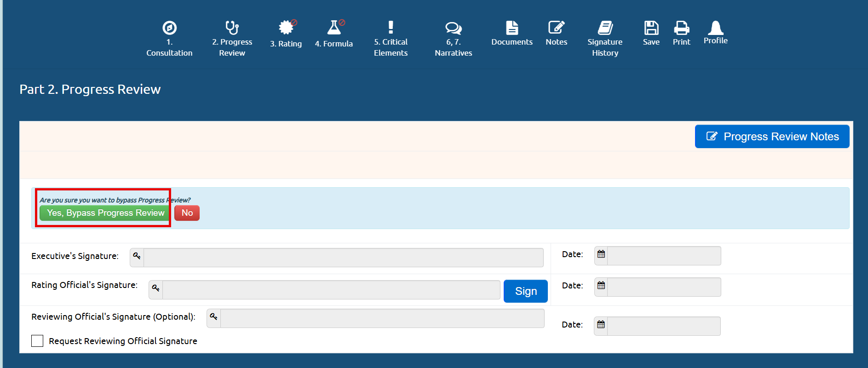The width and height of the screenshot is (868, 368).
Task: Click the Reviewing Official's Date field
Action: coord(664,326)
